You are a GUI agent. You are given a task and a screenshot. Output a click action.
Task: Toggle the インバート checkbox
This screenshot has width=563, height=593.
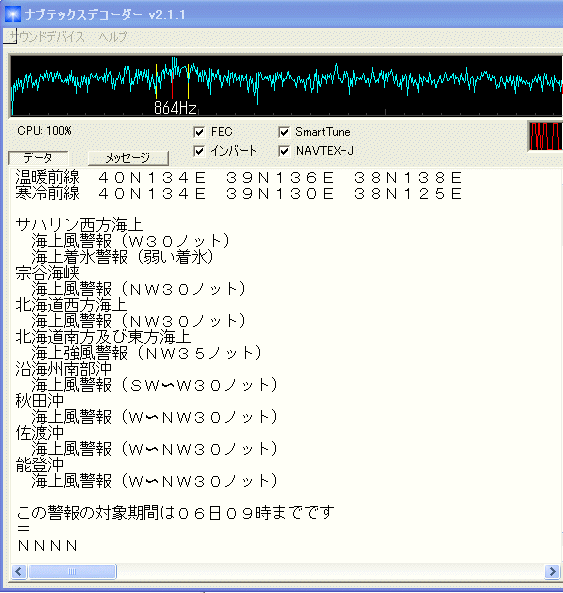(199, 151)
